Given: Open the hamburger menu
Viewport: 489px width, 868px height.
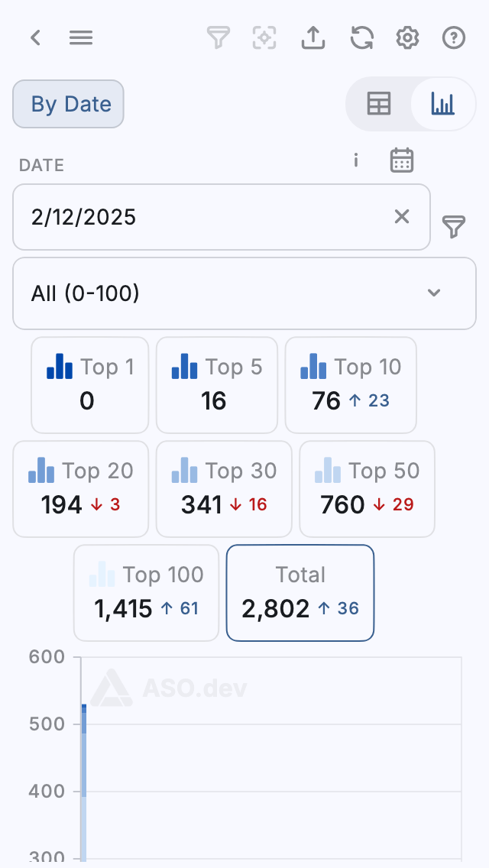Looking at the screenshot, I should click(81, 37).
